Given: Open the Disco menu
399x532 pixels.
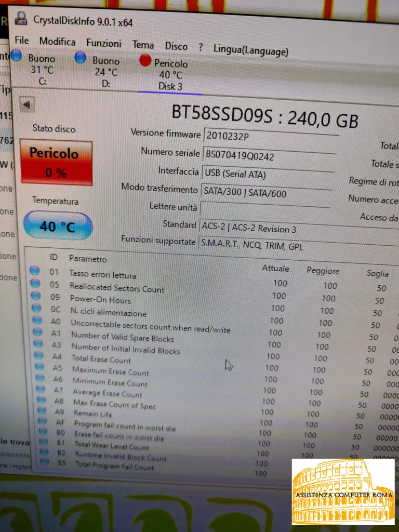Looking at the screenshot, I should coord(176,46).
